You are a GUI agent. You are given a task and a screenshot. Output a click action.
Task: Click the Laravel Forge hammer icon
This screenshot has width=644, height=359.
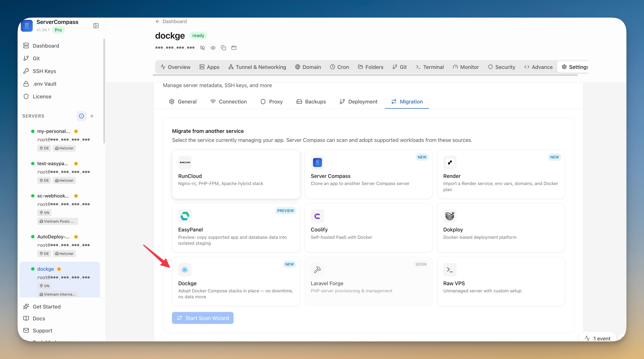pos(318,270)
